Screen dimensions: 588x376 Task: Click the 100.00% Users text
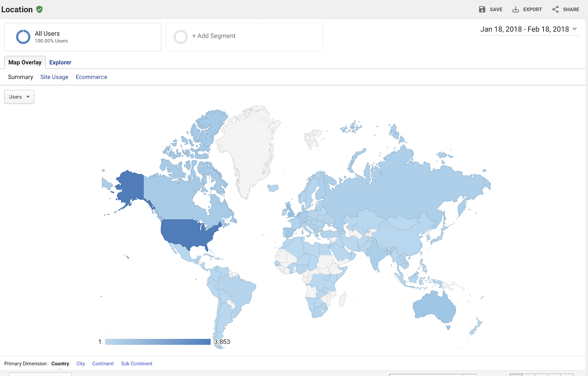point(51,41)
